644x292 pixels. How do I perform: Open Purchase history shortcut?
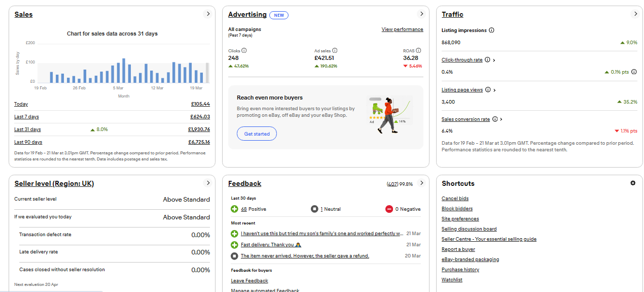click(x=460, y=270)
